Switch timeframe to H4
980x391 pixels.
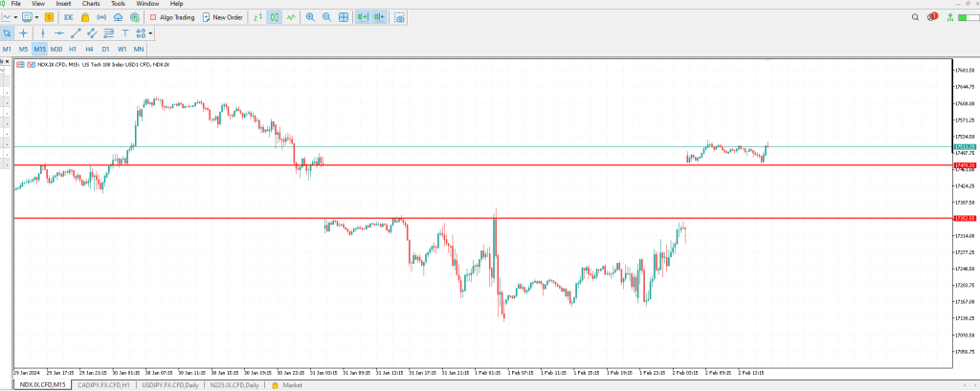click(x=89, y=48)
